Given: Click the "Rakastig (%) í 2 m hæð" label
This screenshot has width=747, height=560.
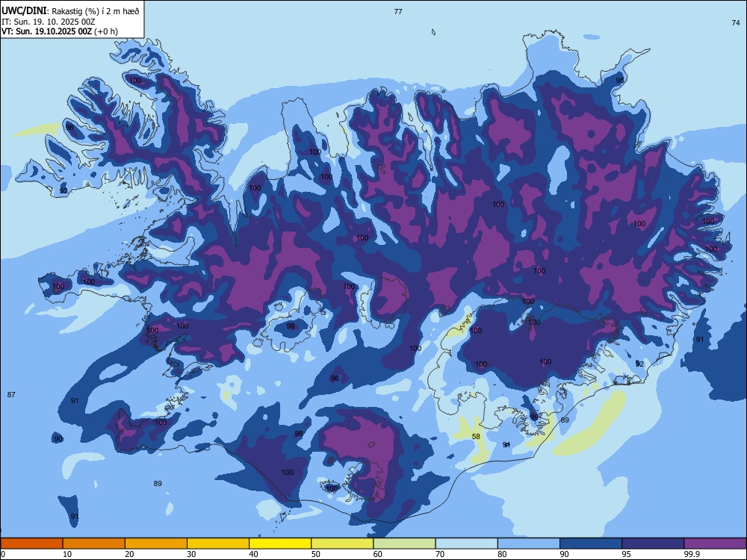Looking at the screenshot, I should tap(96, 11).
